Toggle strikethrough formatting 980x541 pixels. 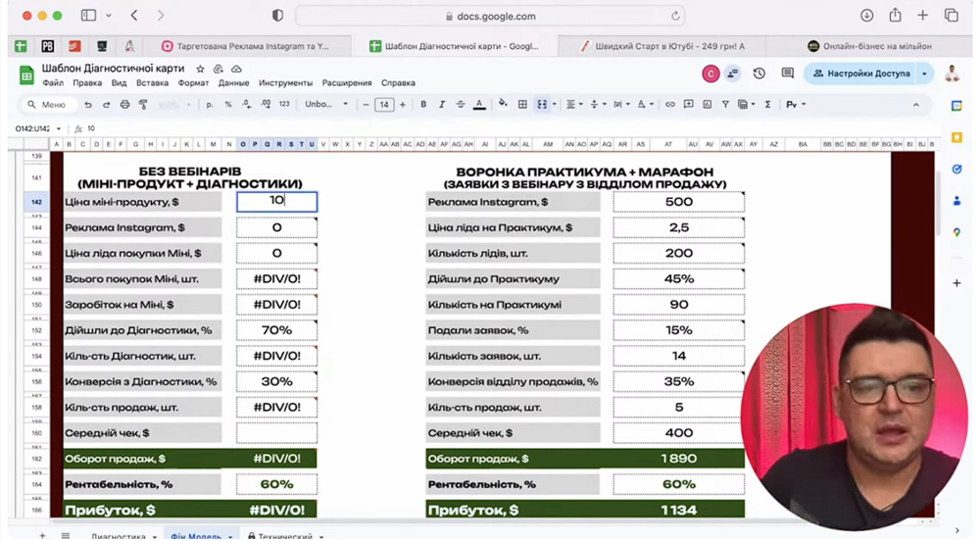(x=461, y=105)
